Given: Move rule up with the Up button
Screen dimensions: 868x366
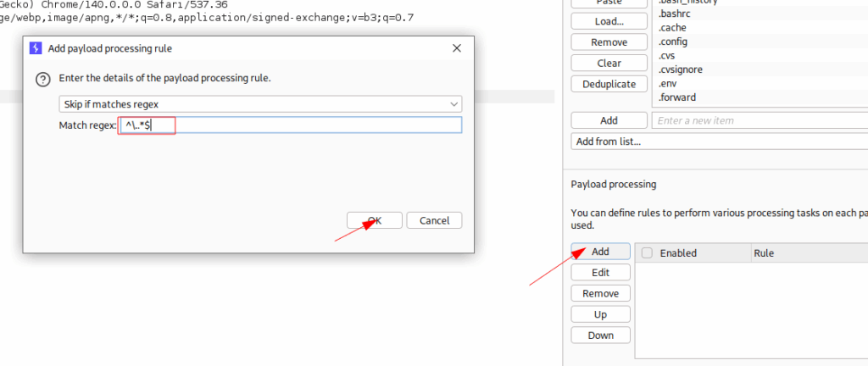Looking at the screenshot, I should click(x=600, y=313).
